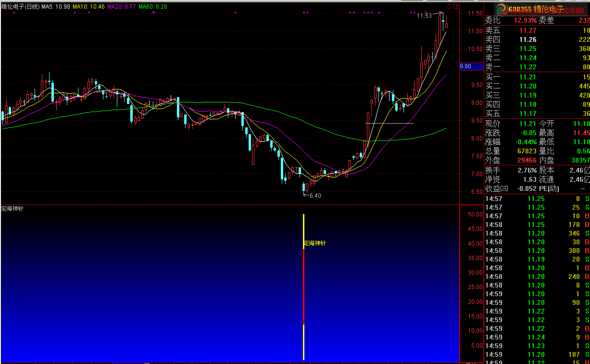590x364 pixels.
Task: Click the red split-window icon beside the diamond
Action: (x=456, y=6)
